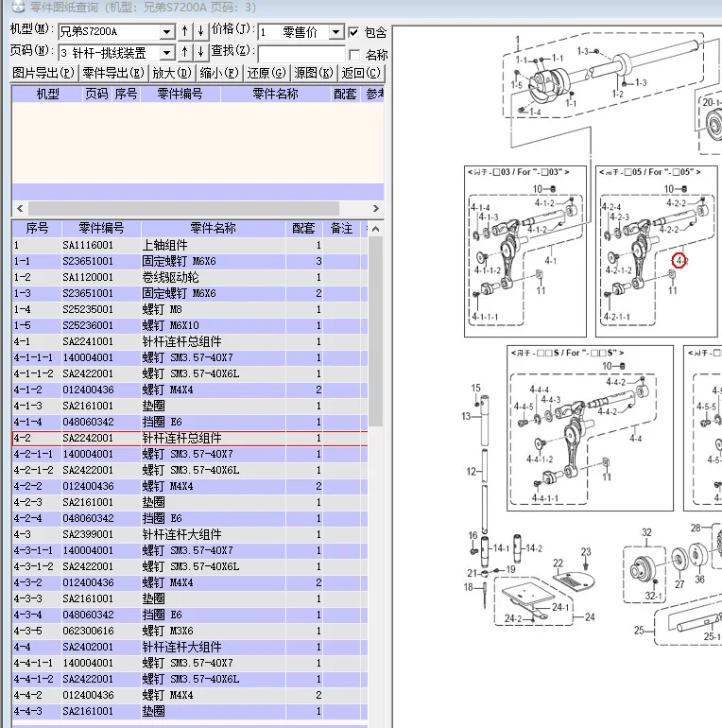Select row 4-1-3 垫圈
722x728 pixels.
[190, 406]
